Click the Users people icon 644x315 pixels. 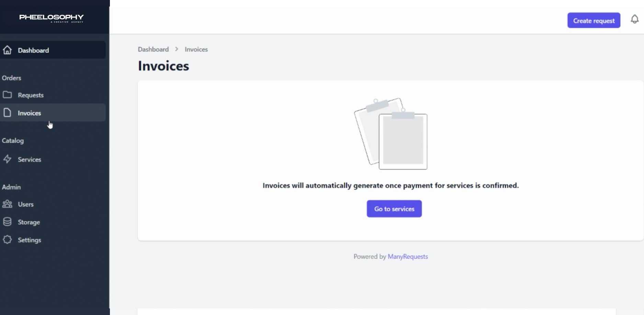[x=7, y=204]
